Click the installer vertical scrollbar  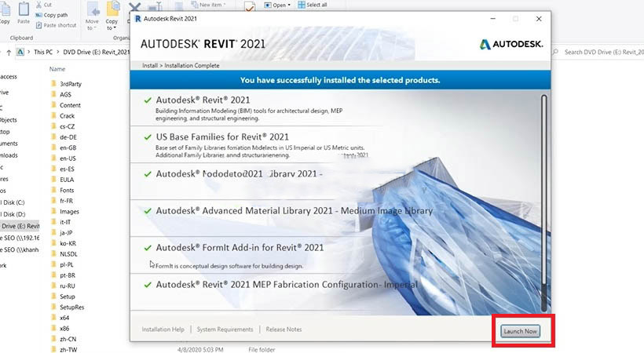pos(543,202)
